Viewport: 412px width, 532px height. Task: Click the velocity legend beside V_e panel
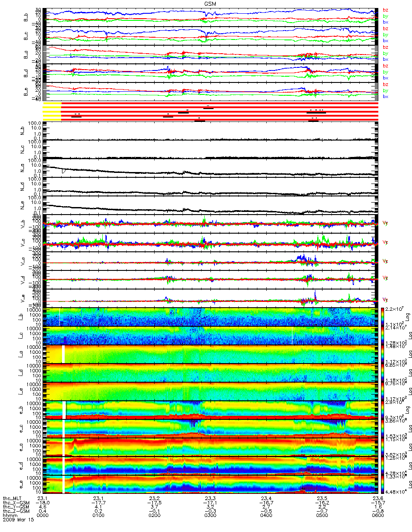385,299
